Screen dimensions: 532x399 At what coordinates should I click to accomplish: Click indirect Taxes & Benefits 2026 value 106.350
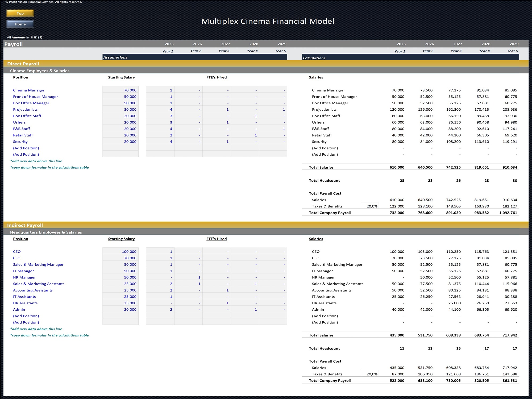[425, 374]
